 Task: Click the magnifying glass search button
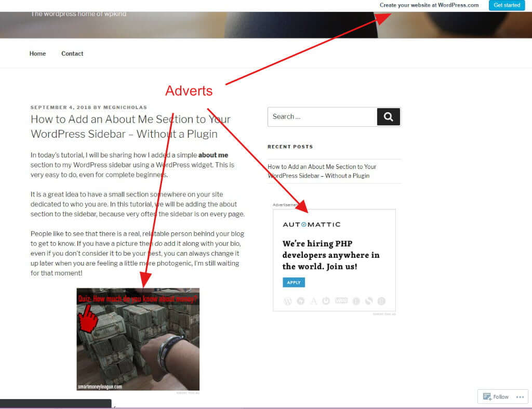click(x=388, y=117)
